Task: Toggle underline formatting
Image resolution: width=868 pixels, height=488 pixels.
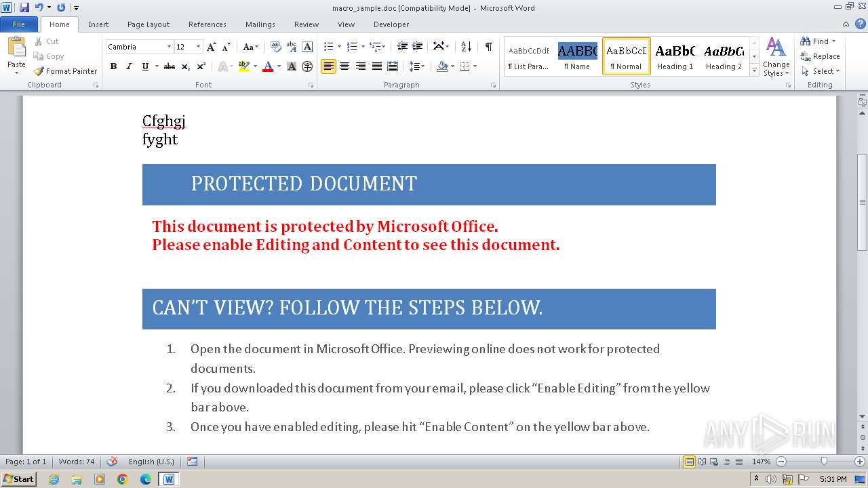Action: [145, 66]
